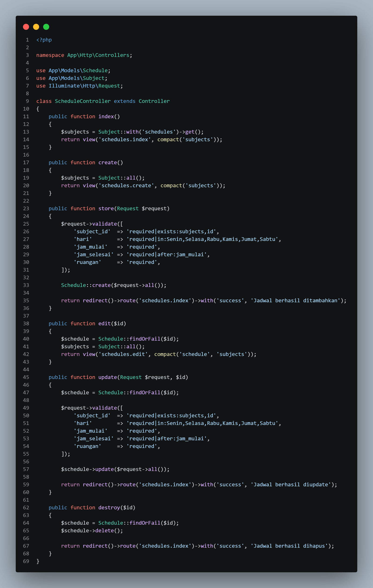The width and height of the screenshot is (373, 588).
Task: Click the yellow minimize dot
Action: [36, 27]
